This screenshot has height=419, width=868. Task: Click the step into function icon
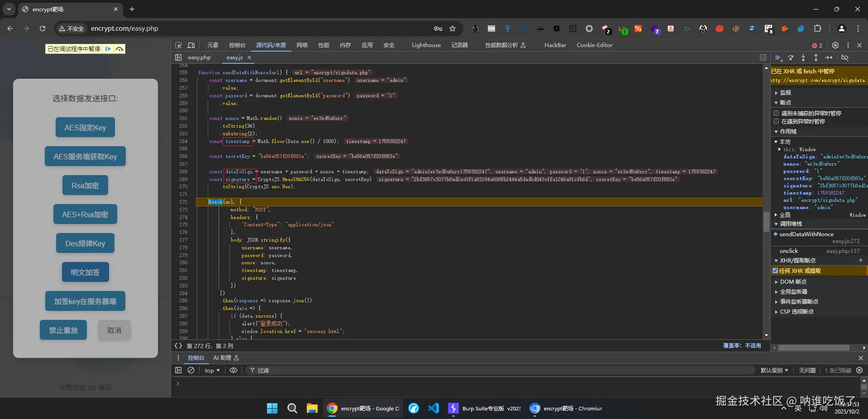[x=803, y=58]
